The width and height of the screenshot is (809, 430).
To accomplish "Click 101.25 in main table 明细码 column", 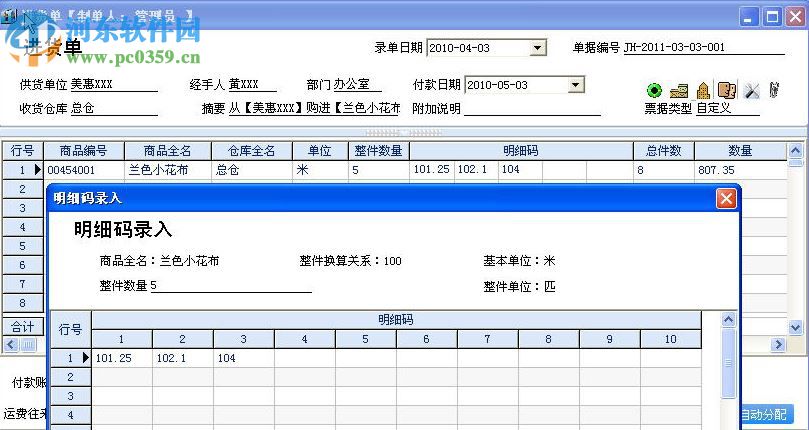I will point(432,169).
